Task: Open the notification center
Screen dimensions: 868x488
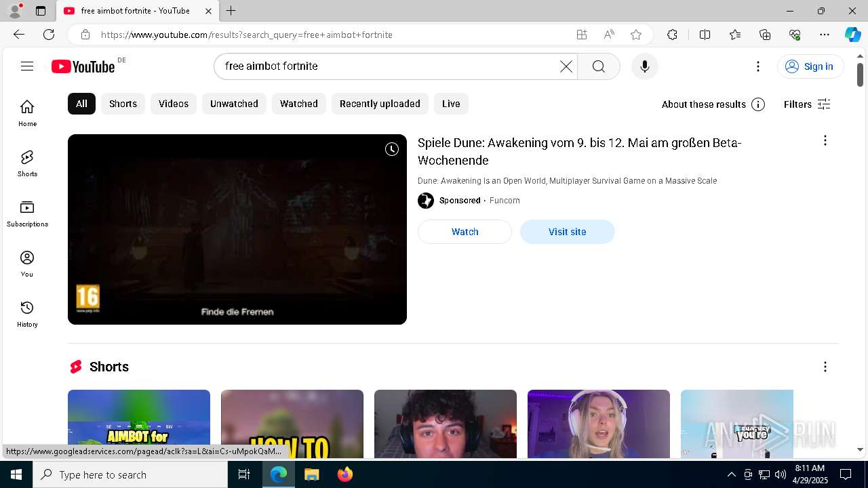Action: tap(846, 474)
